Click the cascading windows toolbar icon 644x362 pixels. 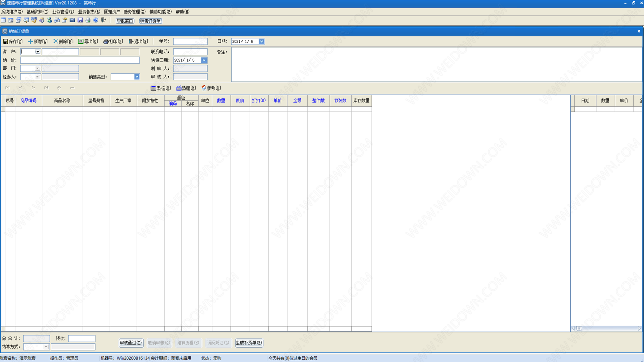pyautogui.click(x=18, y=20)
